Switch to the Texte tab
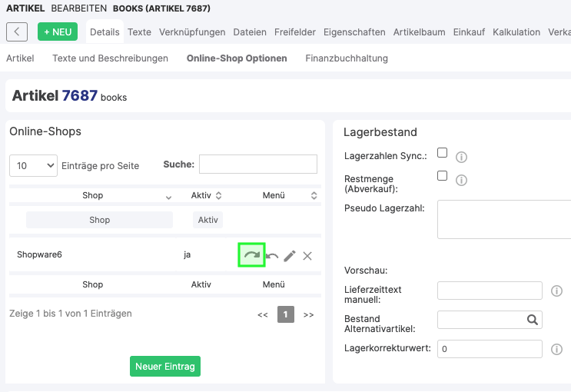571x392 pixels. coord(139,32)
